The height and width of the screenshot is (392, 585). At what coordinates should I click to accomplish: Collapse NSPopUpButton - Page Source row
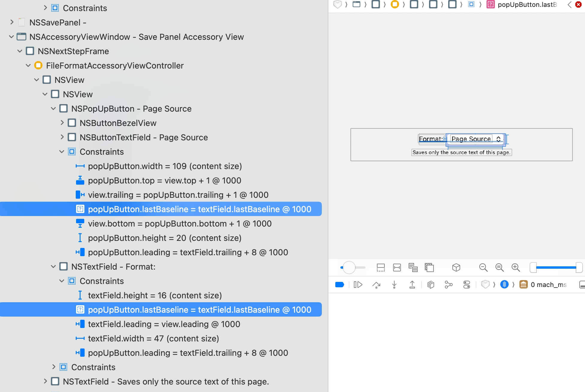tap(53, 109)
